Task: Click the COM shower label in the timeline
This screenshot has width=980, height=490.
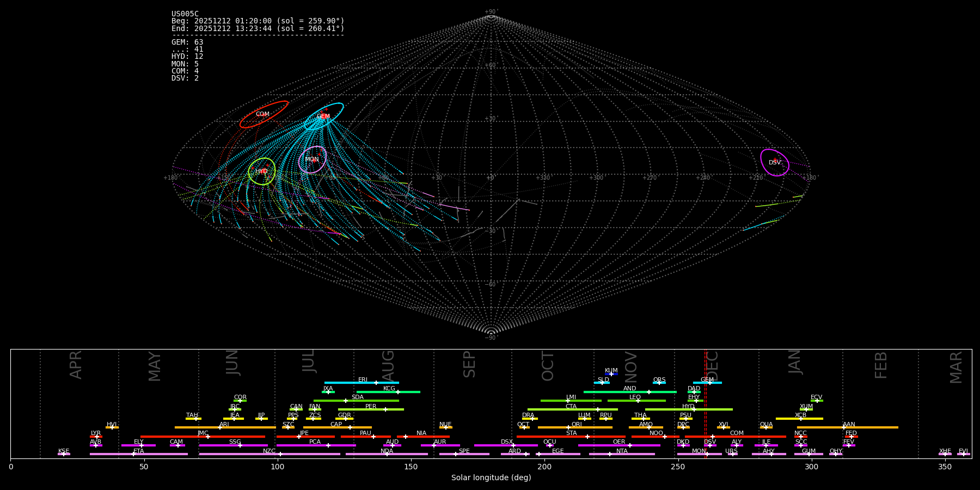Action: [737, 433]
